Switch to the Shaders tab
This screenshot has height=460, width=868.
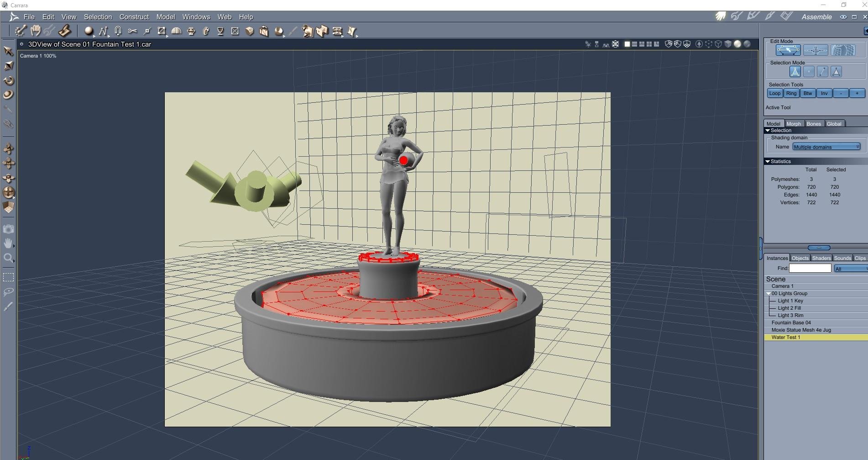coord(821,258)
